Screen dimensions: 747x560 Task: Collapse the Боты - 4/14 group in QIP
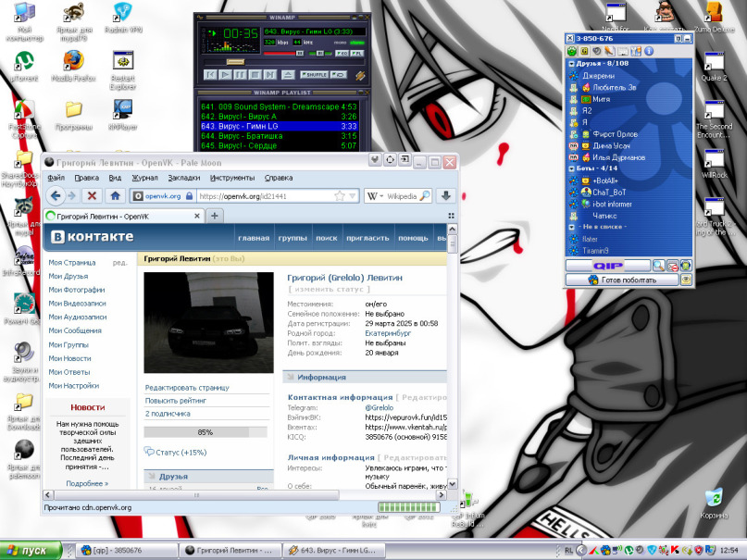pos(572,168)
